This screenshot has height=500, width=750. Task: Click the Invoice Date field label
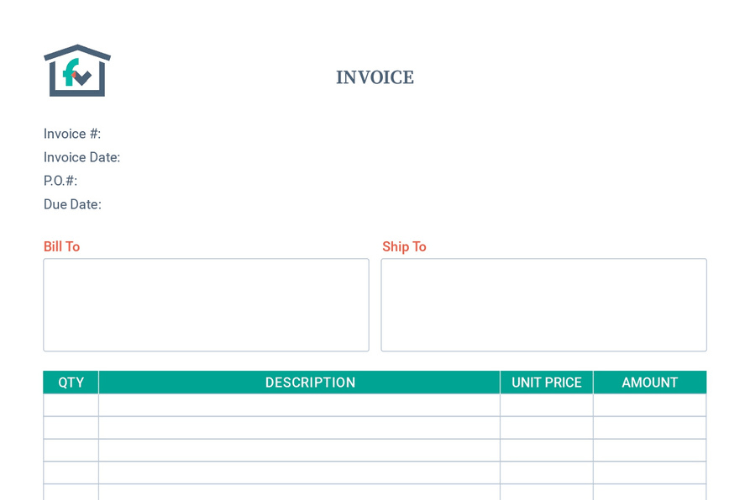[82, 157]
